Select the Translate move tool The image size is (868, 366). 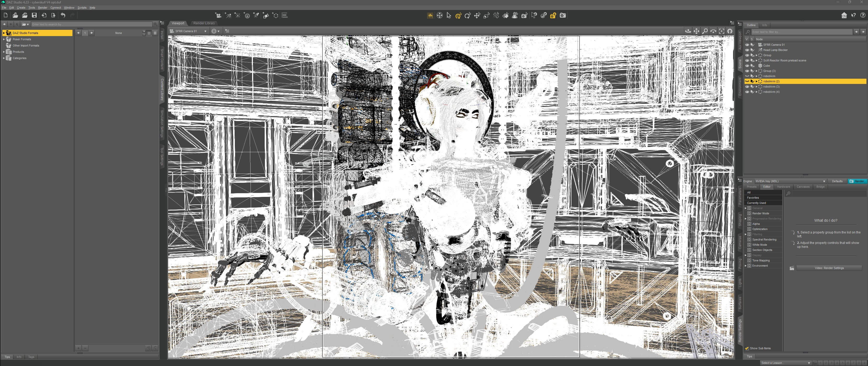click(x=477, y=15)
